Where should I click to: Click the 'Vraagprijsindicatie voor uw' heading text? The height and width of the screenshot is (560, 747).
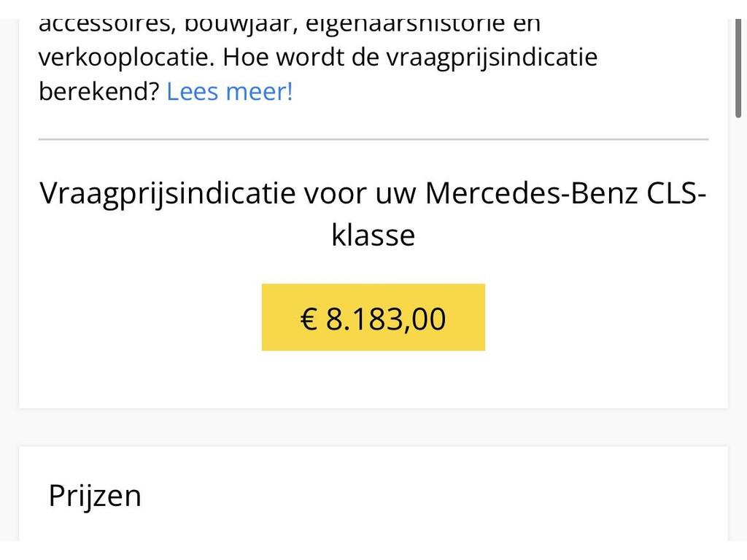[x=228, y=194]
